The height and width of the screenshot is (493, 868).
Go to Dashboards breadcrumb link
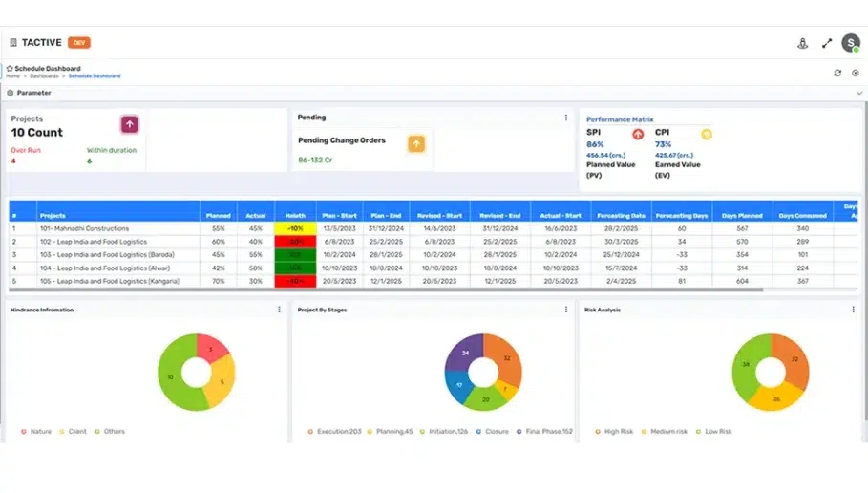[x=44, y=76]
